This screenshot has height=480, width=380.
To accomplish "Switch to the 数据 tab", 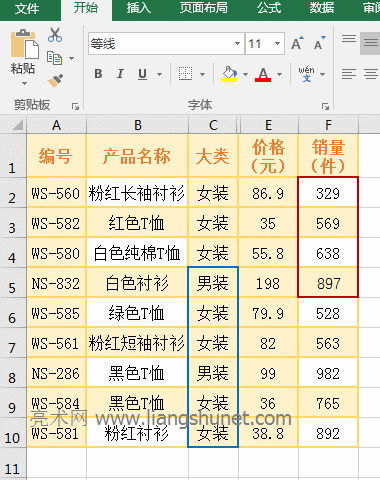I will (x=322, y=8).
